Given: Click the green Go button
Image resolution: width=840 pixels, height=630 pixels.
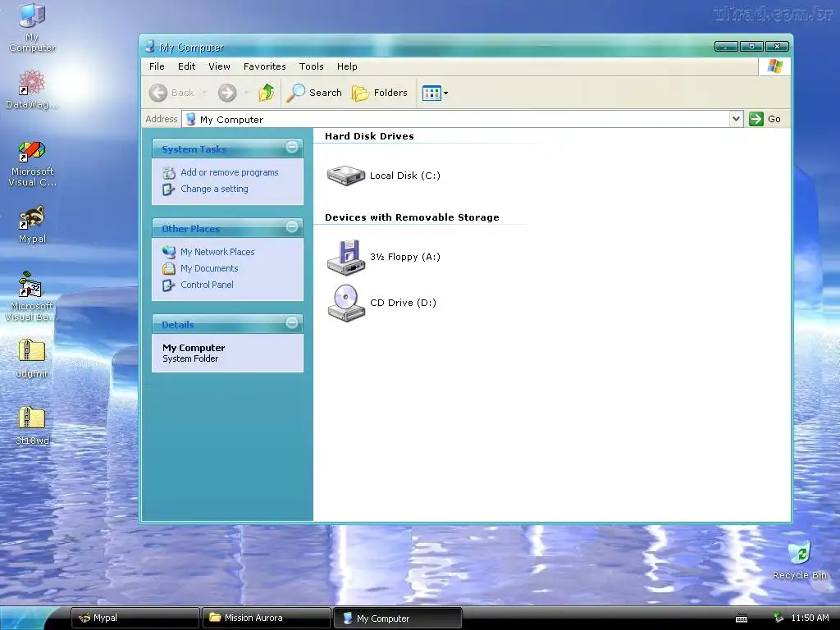Looking at the screenshot, I should pos(765,119).
